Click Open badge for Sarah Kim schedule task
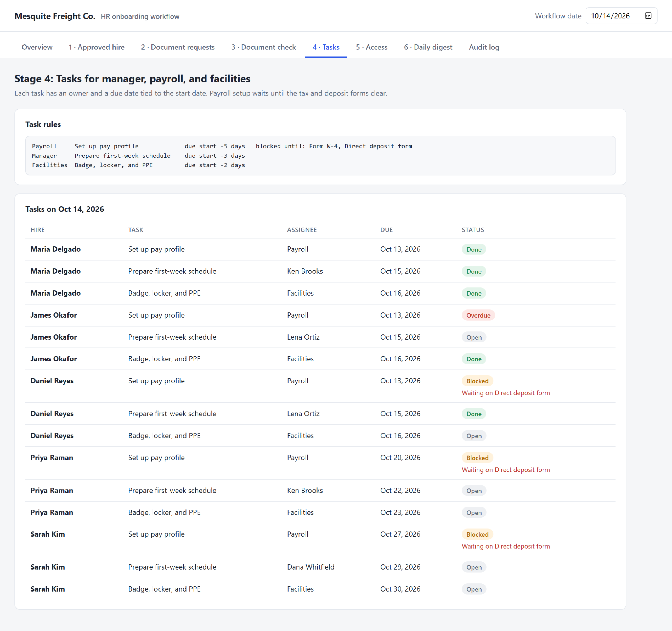This screenshot has width=672, height=631. [x=474, y=567]
